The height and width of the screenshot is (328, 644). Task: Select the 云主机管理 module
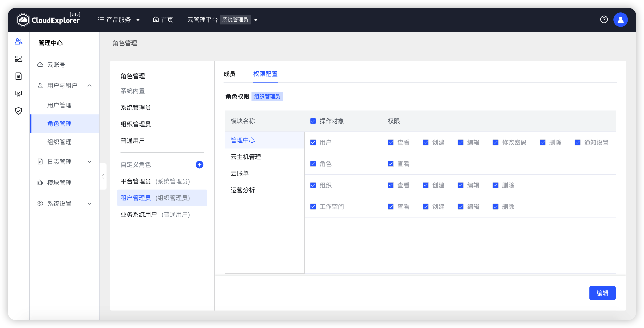click(x=265, y=157)
